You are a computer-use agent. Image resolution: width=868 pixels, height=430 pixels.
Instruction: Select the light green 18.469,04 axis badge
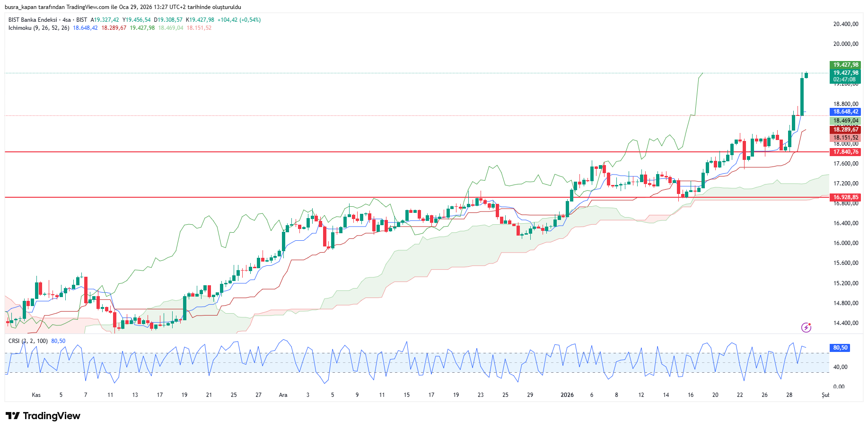click(x=845, y=121)
